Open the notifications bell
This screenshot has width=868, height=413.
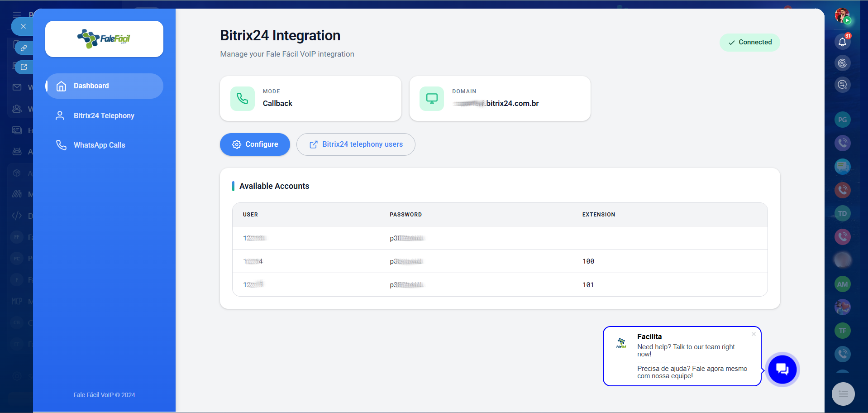coord(842,42)
